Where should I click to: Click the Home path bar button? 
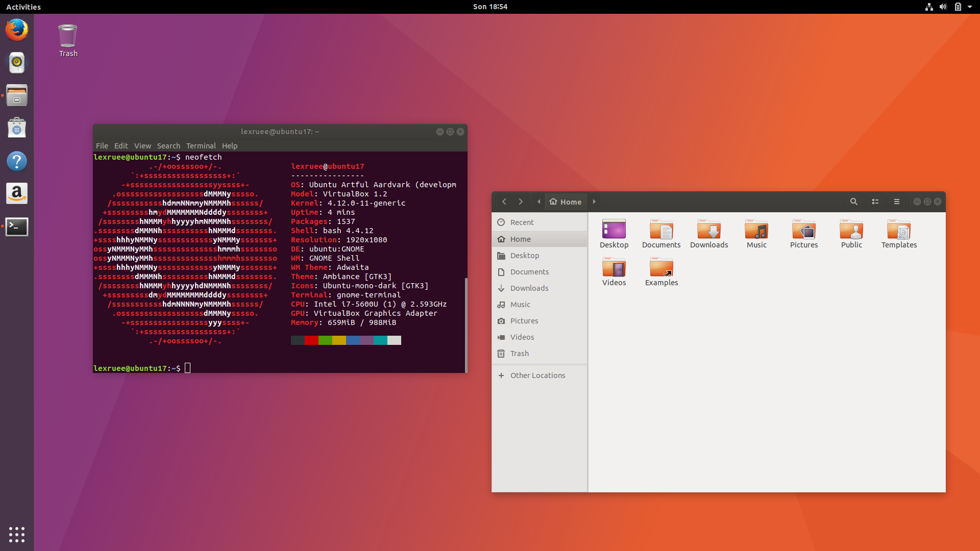click(x=566, y=202)
